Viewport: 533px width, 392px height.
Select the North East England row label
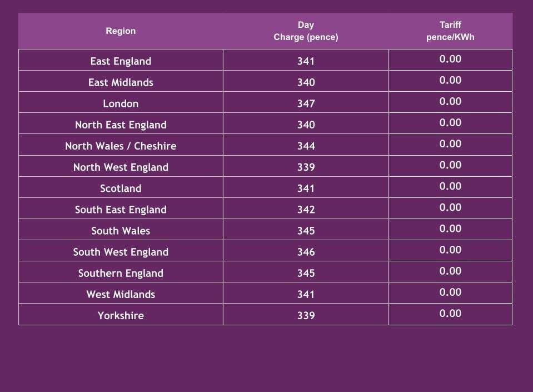click(x=121, y=125)
